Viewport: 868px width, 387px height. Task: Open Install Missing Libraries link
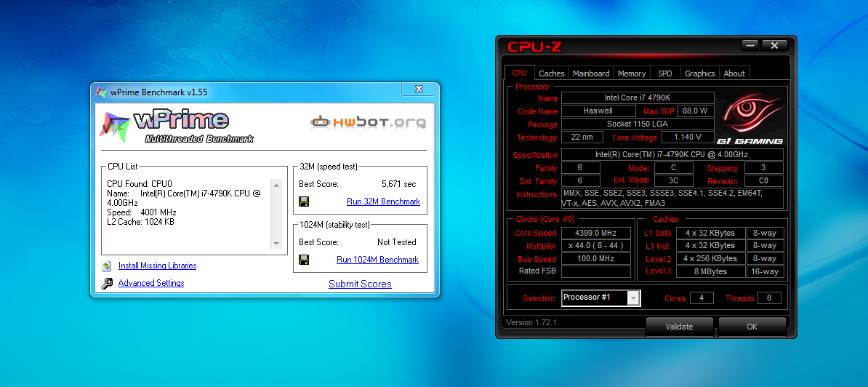coord(157,266)
